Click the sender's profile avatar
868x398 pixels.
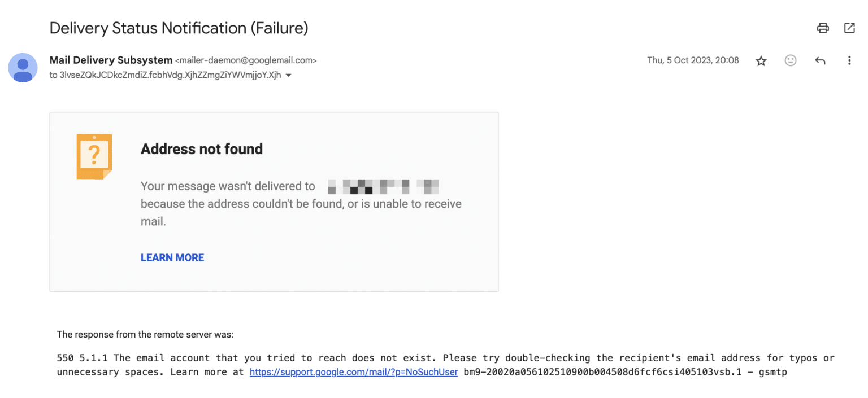(x=23, y=67)
